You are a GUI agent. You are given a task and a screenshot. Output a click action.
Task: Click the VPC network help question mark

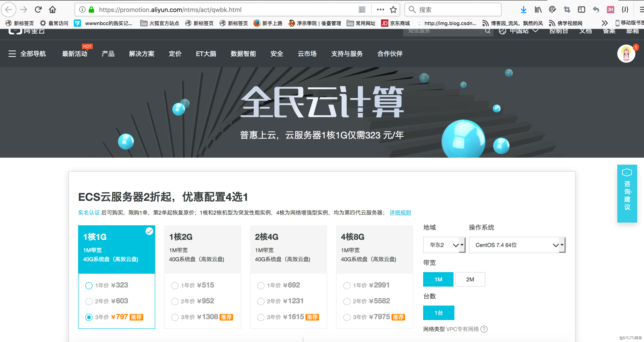click(x=484, y=329)
